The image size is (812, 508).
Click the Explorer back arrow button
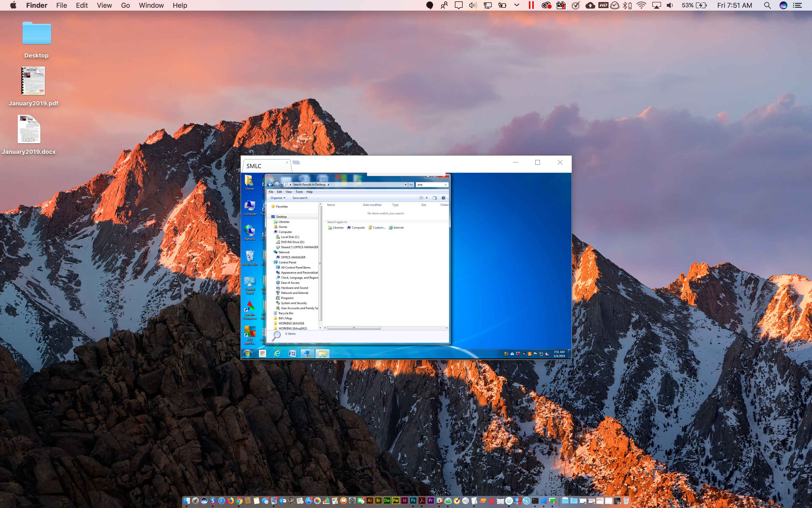point(270,184)
